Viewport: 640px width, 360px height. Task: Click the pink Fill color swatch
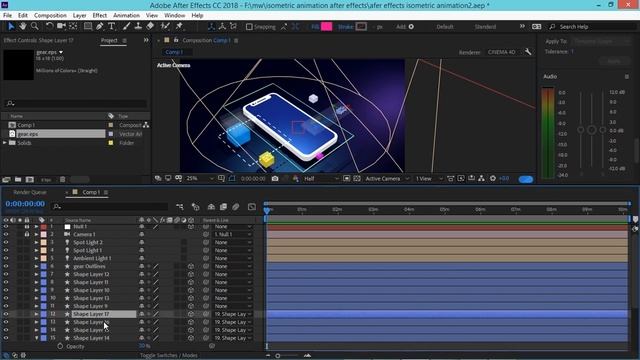[327, 27]
